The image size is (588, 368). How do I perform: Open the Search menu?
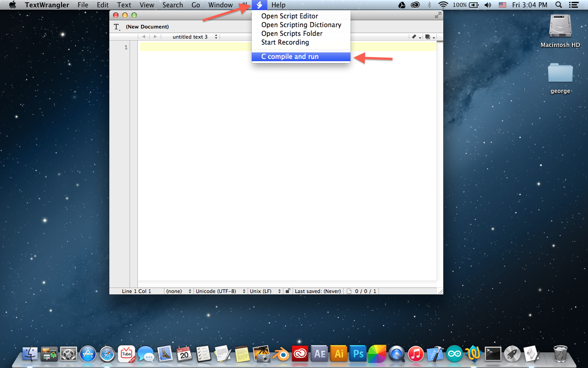pos(173,5)
